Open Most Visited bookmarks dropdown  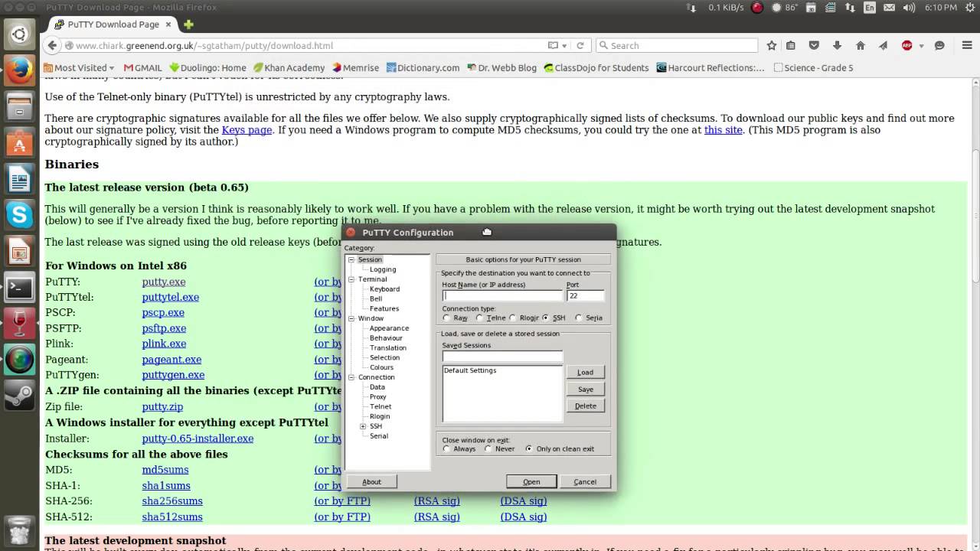(80, 68)
